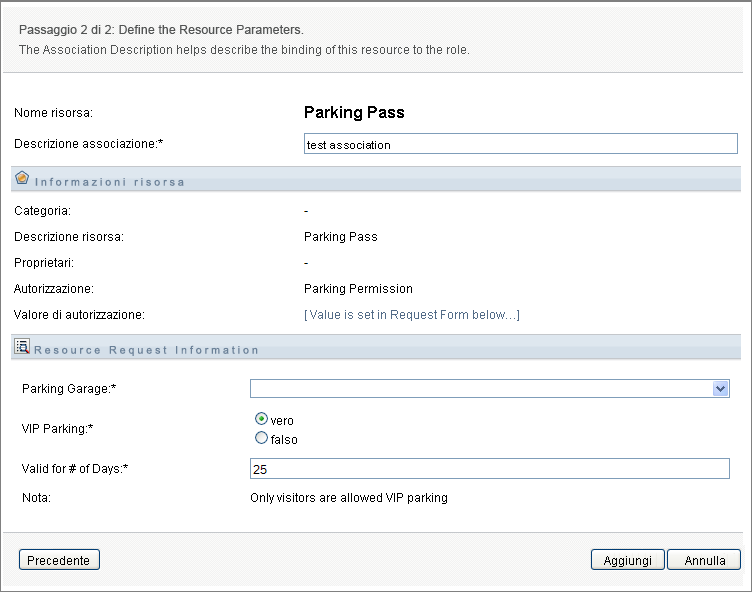The width and height of the screenshot is (752, 592).
Task: Click the Informazioni risorsa header title
Action: coord(110,182)
